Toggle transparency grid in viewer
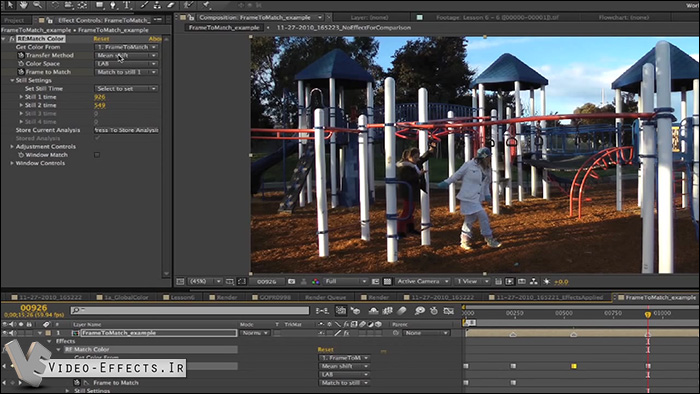 [388, 282]
